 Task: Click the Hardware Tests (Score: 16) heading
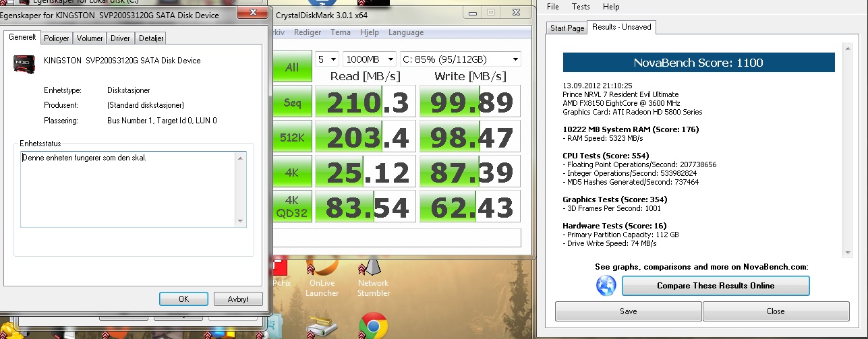[x=613, y=226]
